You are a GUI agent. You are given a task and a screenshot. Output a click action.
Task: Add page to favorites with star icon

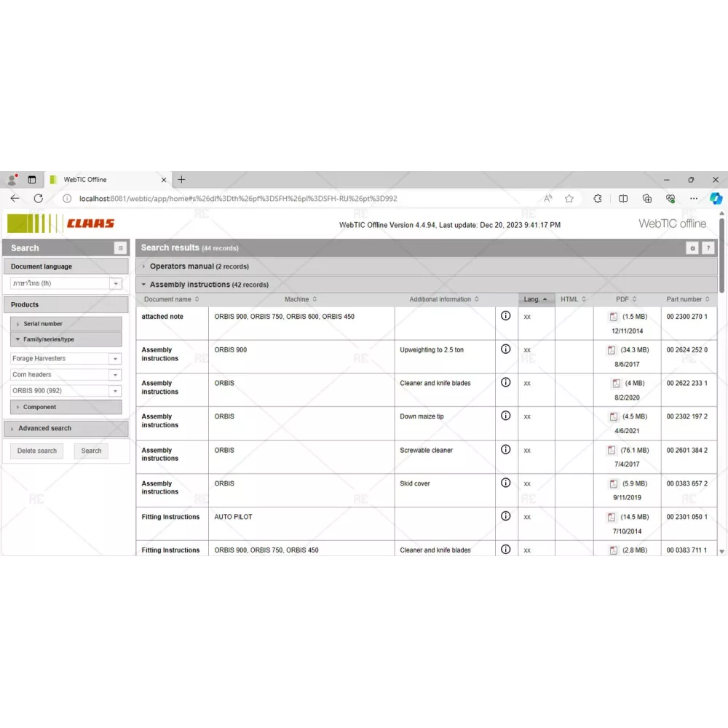tap(569, 198)
